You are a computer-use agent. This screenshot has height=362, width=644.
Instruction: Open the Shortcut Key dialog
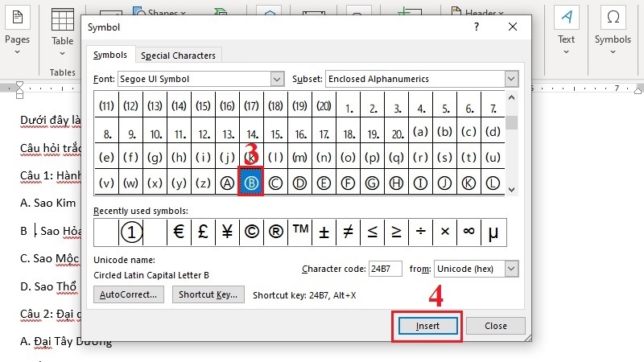click(208, 294)
